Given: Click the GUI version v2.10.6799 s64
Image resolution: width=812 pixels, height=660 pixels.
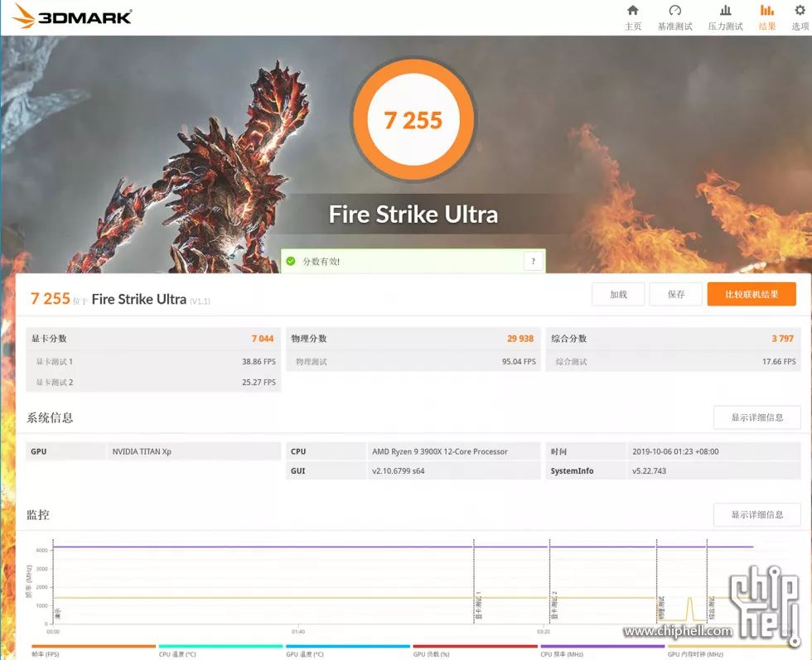Looking at the screenshot, I should [x=399, y=471].
